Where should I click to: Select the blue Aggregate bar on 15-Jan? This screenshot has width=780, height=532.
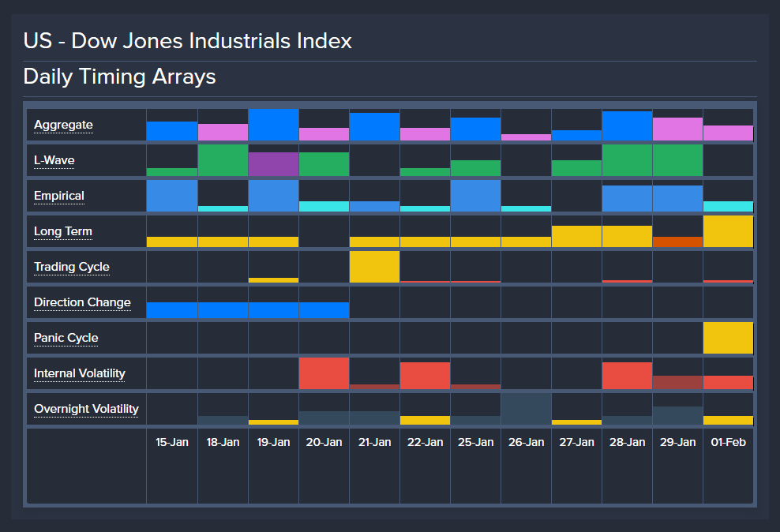(172, 131)
